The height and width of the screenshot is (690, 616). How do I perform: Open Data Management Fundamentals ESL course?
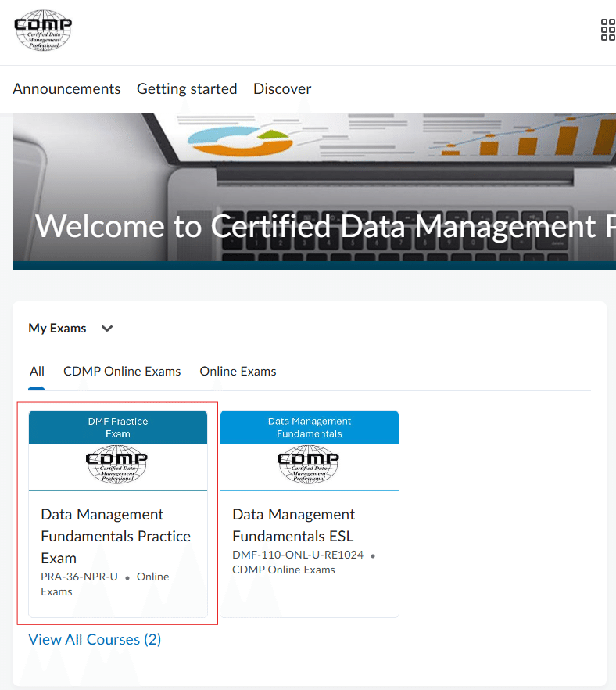click(292, 525)
